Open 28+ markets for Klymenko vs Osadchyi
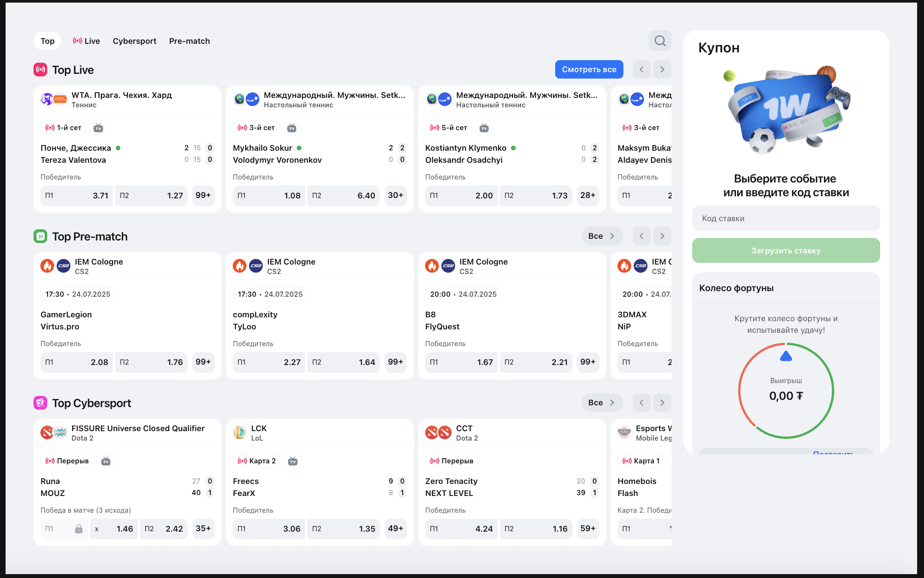 (588, 195)
